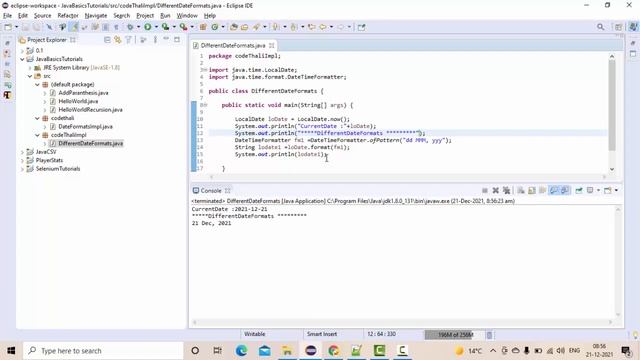The width and height of the screenshot is (640, 360).
Task: Click the Clear Console icon
Action: (x=521, y=190)
